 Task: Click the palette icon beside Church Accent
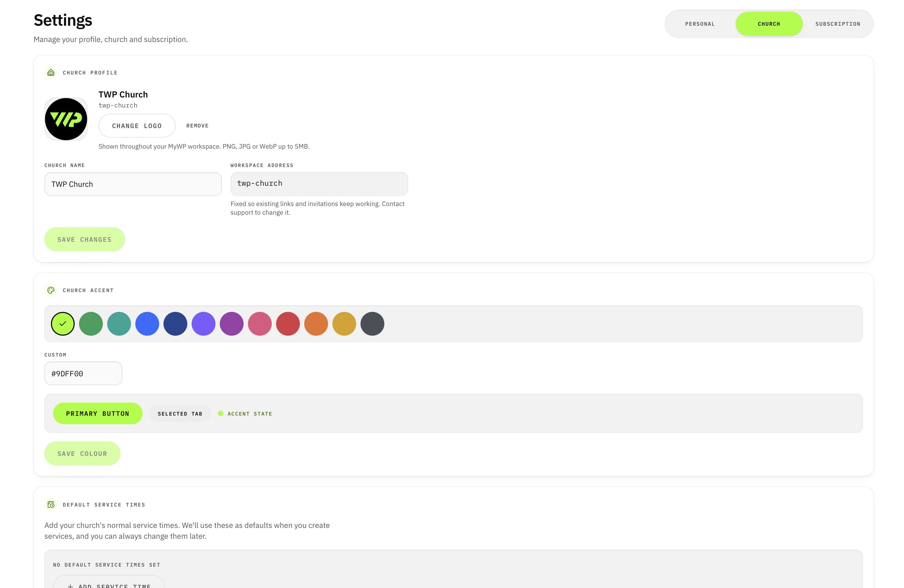51,290
